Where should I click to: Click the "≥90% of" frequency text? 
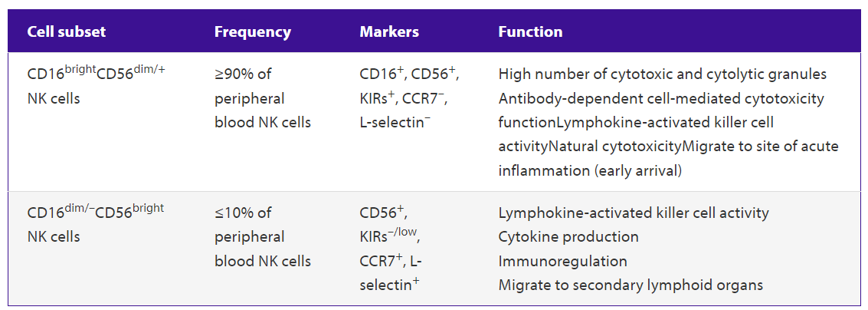coord(243,74)
